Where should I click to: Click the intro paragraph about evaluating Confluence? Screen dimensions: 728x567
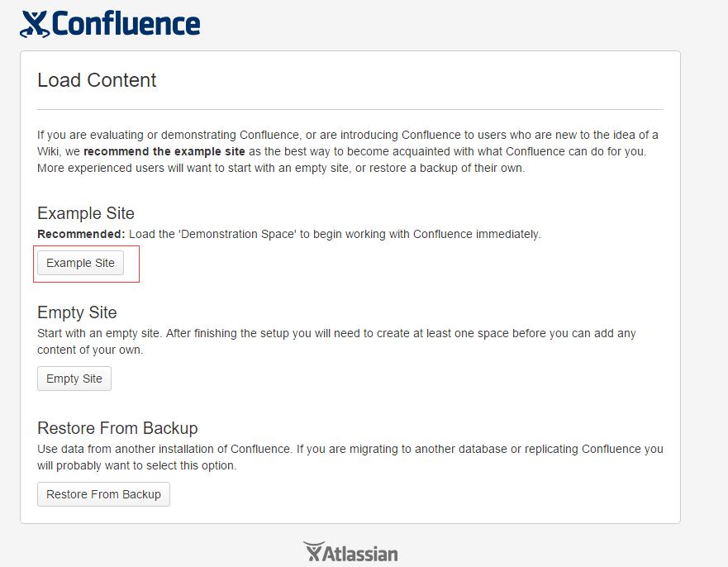click(348, 151)
